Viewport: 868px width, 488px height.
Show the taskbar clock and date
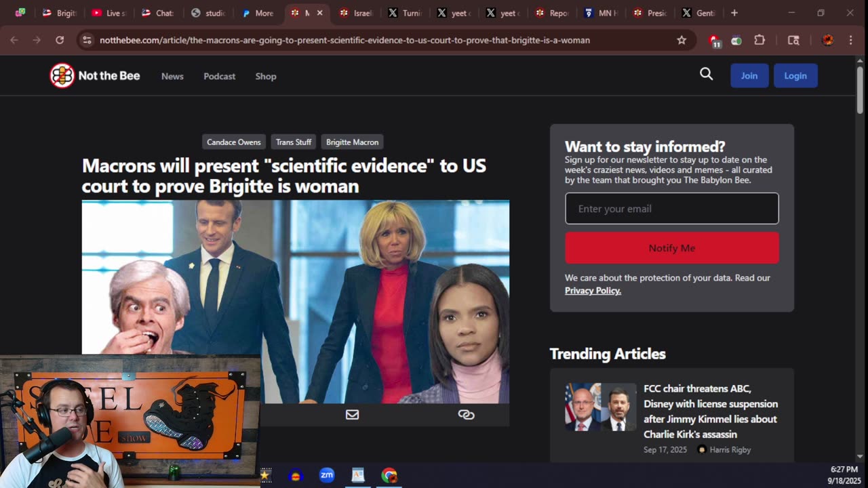pyautogui.click(x=844, y=475)
